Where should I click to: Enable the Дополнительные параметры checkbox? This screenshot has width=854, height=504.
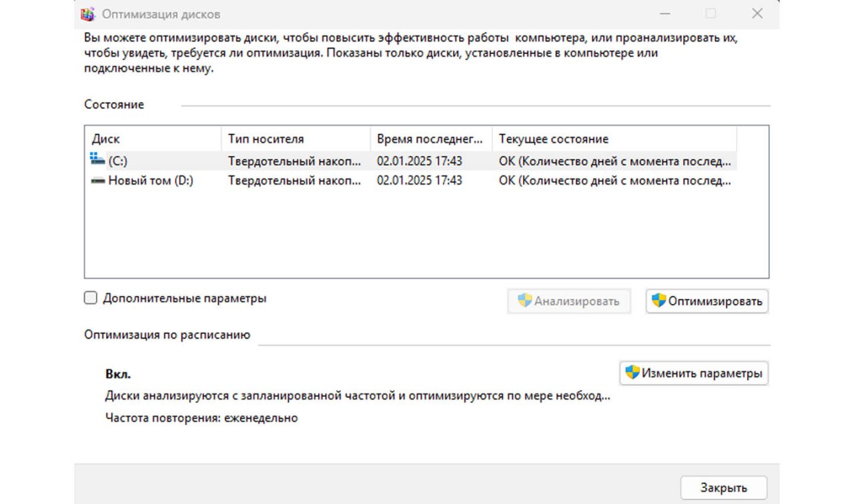point(91,298)
